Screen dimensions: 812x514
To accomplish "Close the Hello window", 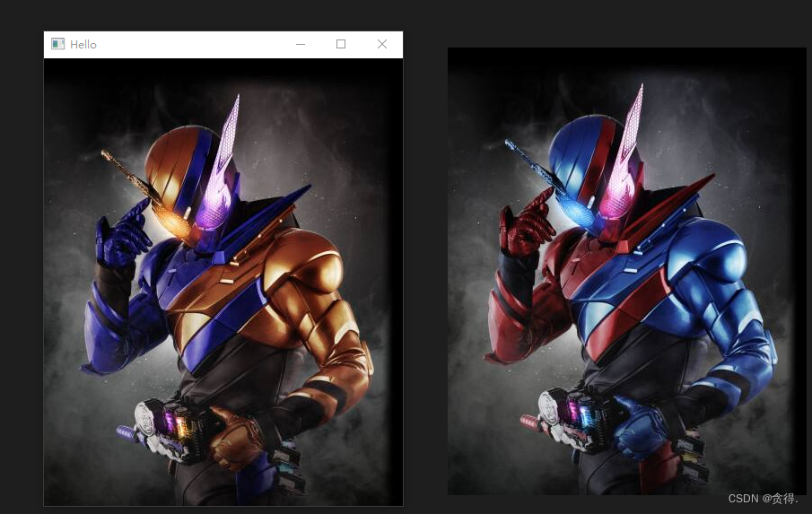I will click(382, 45).
